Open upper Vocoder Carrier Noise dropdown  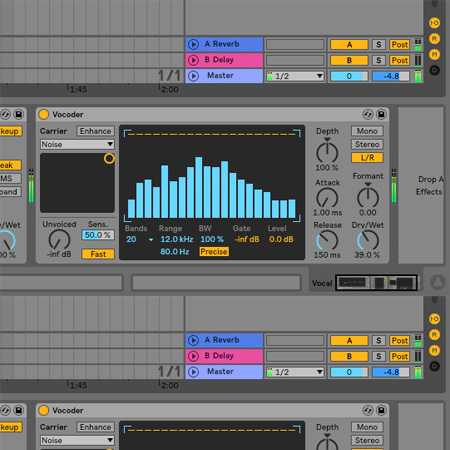[x=77, y=144]
